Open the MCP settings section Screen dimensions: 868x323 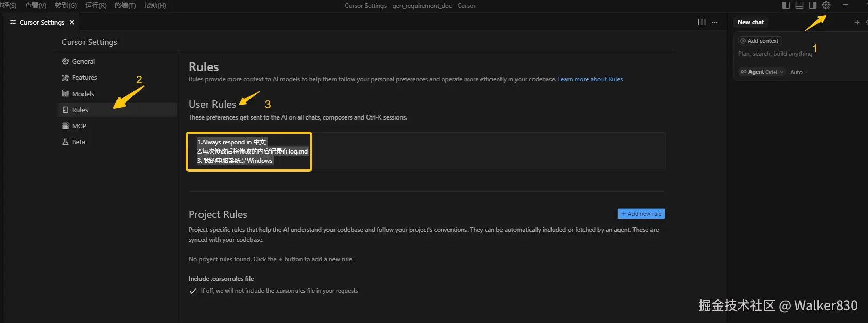click(x=117, y=126)
